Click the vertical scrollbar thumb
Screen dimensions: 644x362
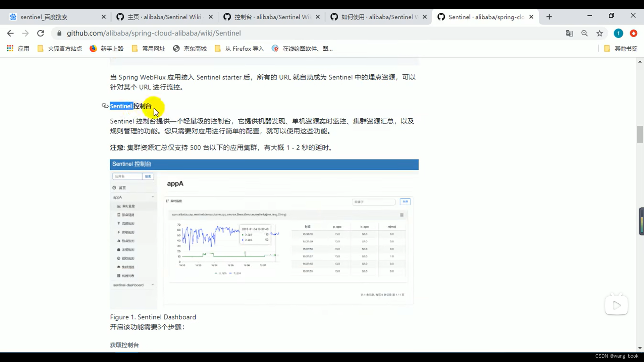pyautogui.click(x=640, y=134)
